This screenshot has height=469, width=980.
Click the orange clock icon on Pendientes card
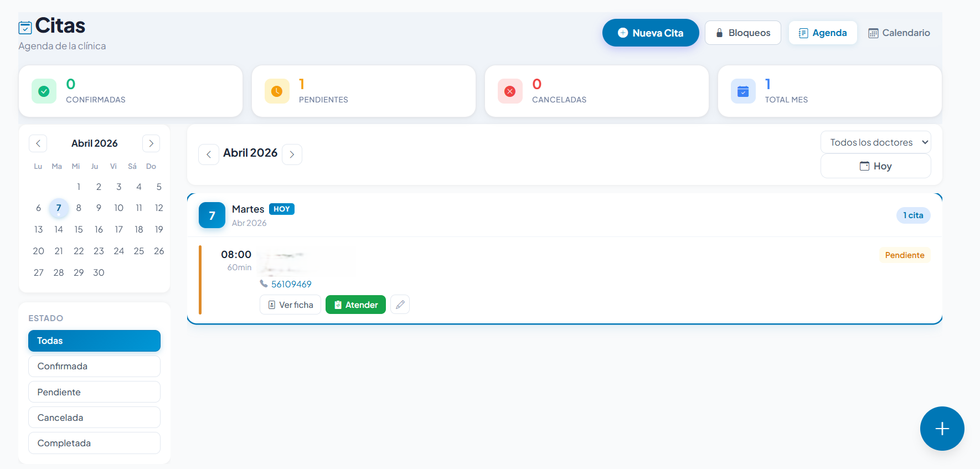point(277,91)
